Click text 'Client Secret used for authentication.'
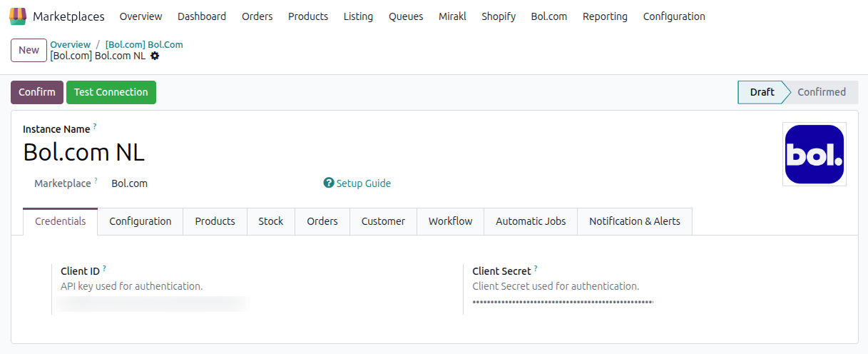Screen dimensions: 868x354 556,286
